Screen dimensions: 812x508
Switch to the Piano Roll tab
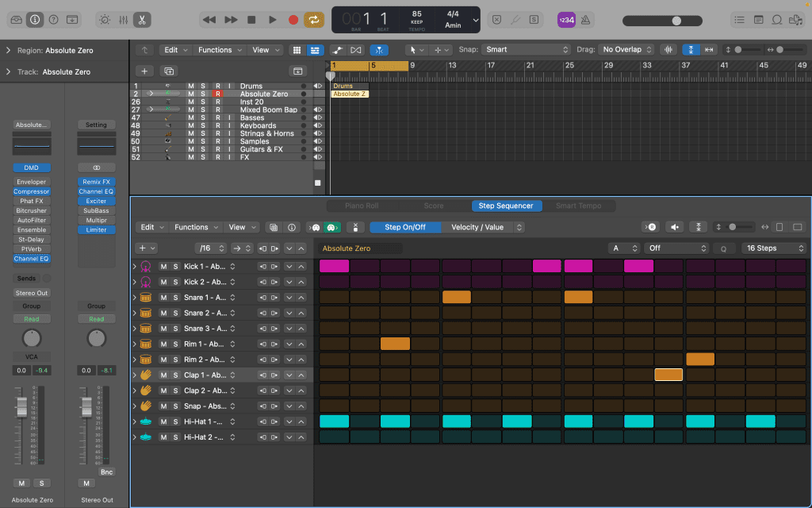(362, 206)
